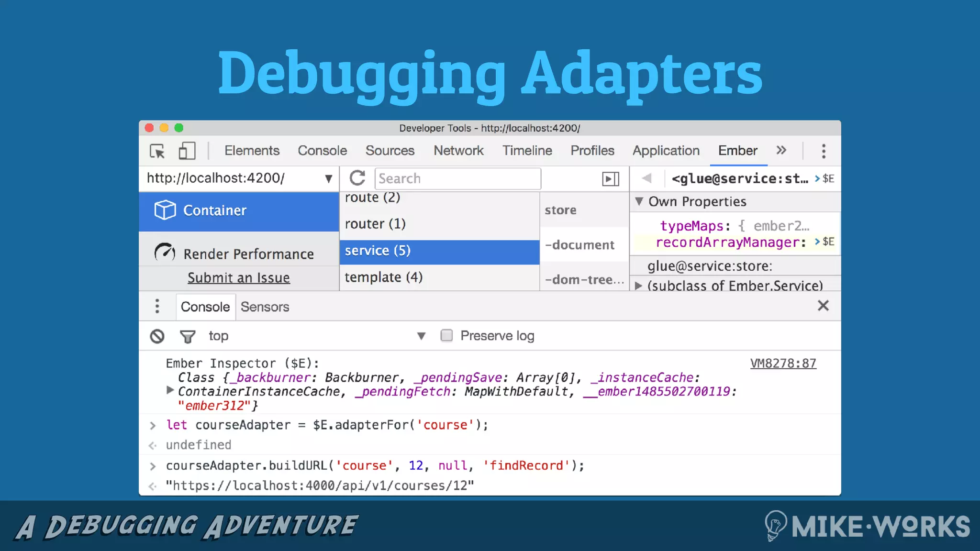Viewport: 980px width, 551px height.
Task: Click the let courseAdapter console command
Action: point(327,425)
